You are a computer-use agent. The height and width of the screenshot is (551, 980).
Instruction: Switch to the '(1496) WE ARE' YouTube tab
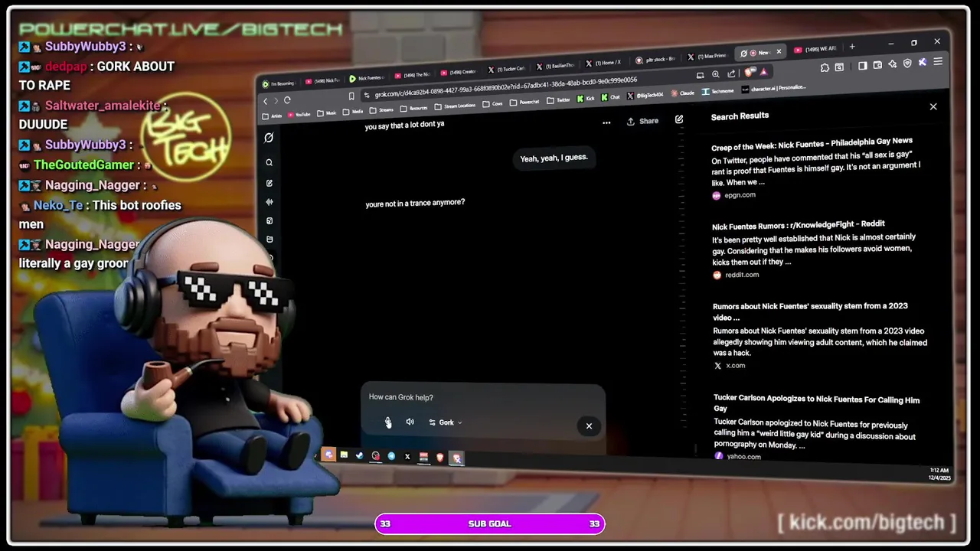click(816, 50)
